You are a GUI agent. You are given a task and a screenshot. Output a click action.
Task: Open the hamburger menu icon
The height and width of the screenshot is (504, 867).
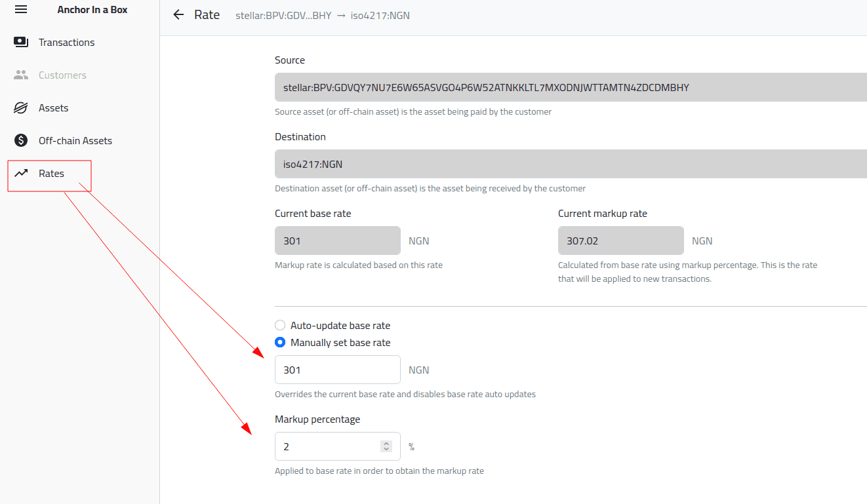(x=21, y=10)
